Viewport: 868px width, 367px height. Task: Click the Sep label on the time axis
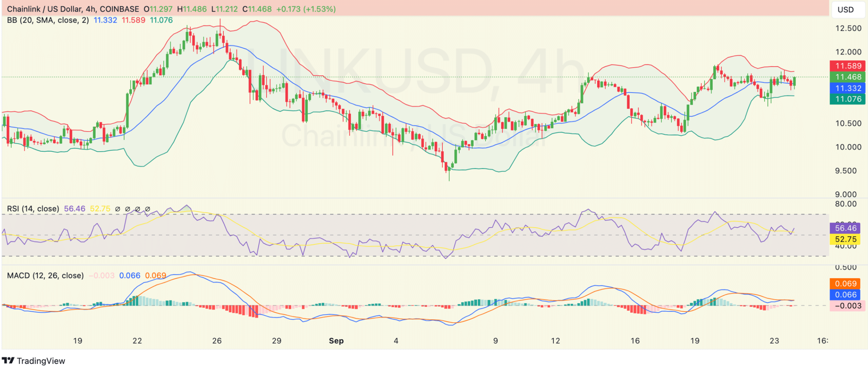pos(336,341)
